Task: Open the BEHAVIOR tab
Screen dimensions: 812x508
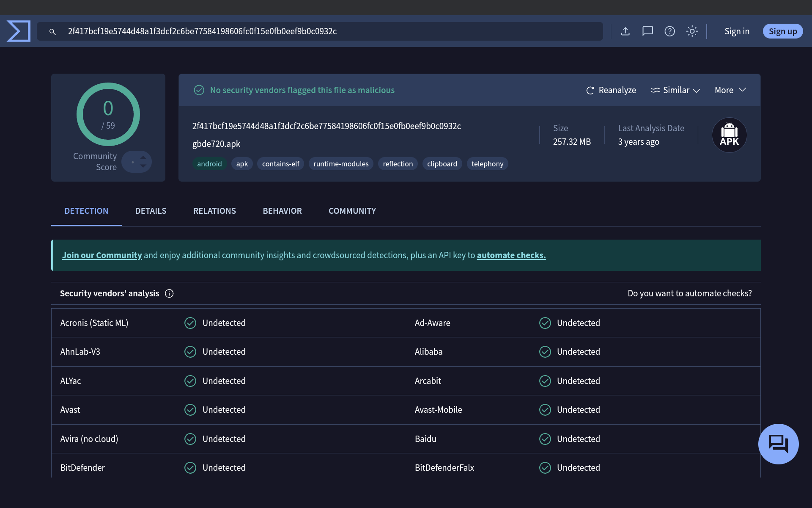Action: pos(282,211)
